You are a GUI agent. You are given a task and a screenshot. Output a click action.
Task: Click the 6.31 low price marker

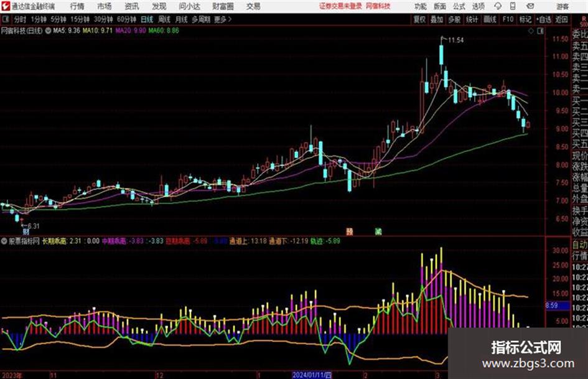coord(34,226)
